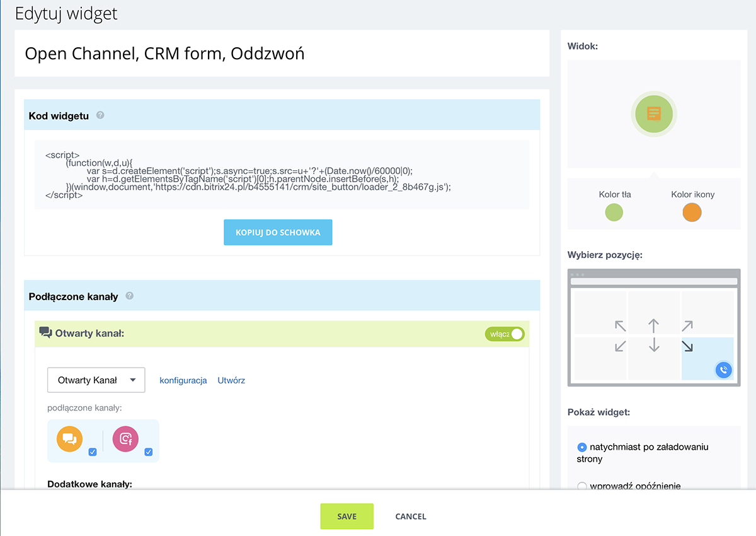Select wprowadź opóźnienie radio option
This screenshot has width=756, height=536.
(582, 486)
